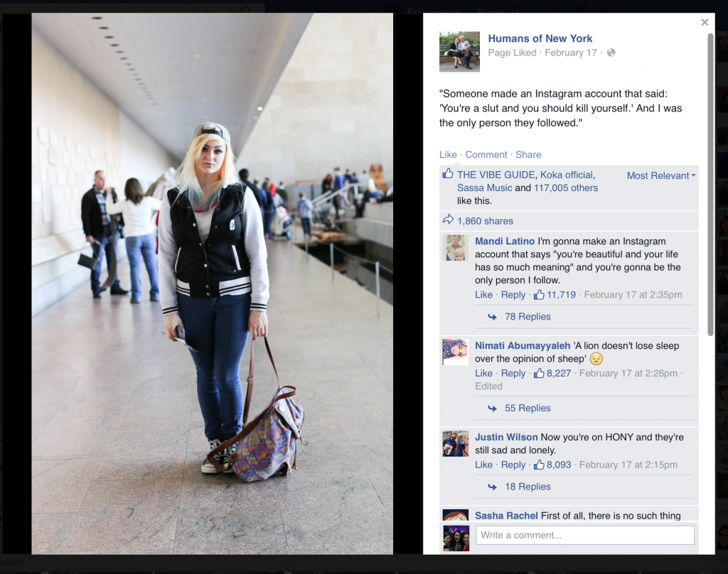Open the Humans of New York page link
This screenshot has width=728, height=574.
point(540,38)
